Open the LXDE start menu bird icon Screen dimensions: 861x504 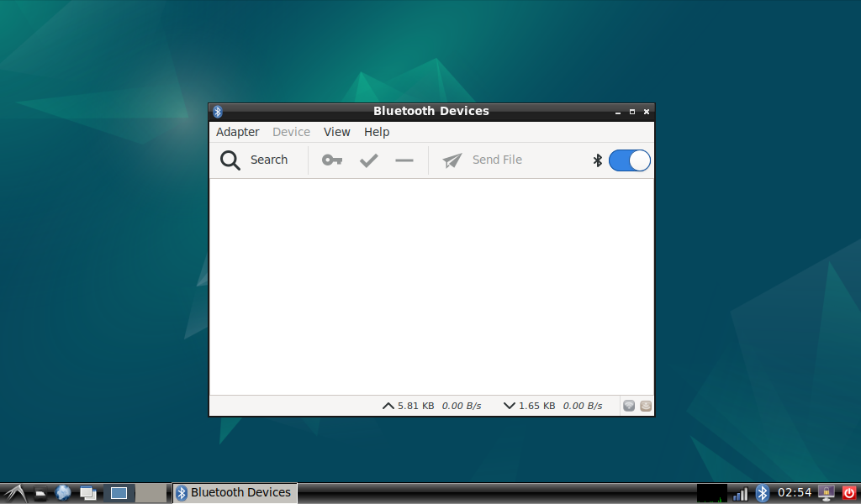pyautogui.click(x=15, y=493)
